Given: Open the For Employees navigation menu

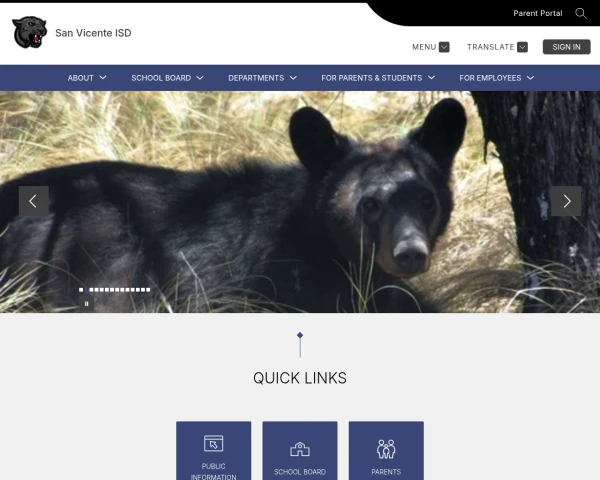Looking at the screenshot, I should click(496, 78).
